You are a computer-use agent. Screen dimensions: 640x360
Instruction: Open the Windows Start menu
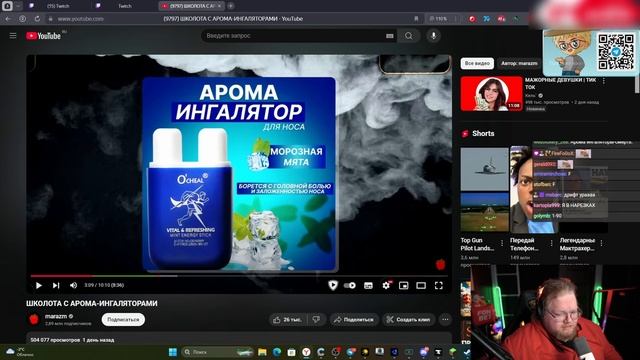pyautogui.click(x=173, y=352)
